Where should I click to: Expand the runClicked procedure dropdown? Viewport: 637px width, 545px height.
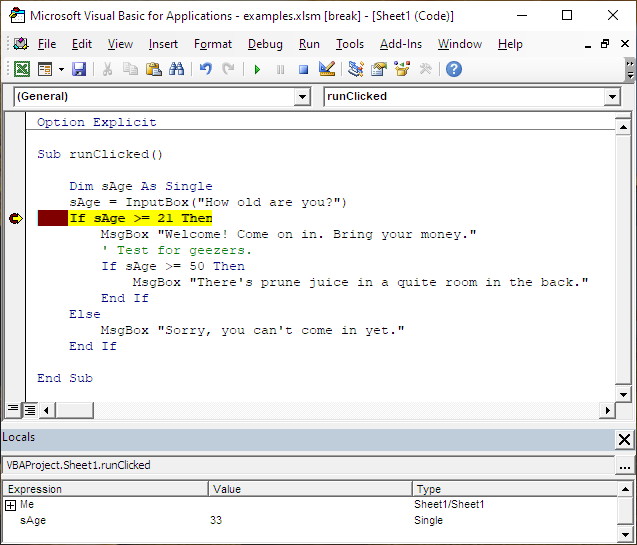tap(612, 97)
